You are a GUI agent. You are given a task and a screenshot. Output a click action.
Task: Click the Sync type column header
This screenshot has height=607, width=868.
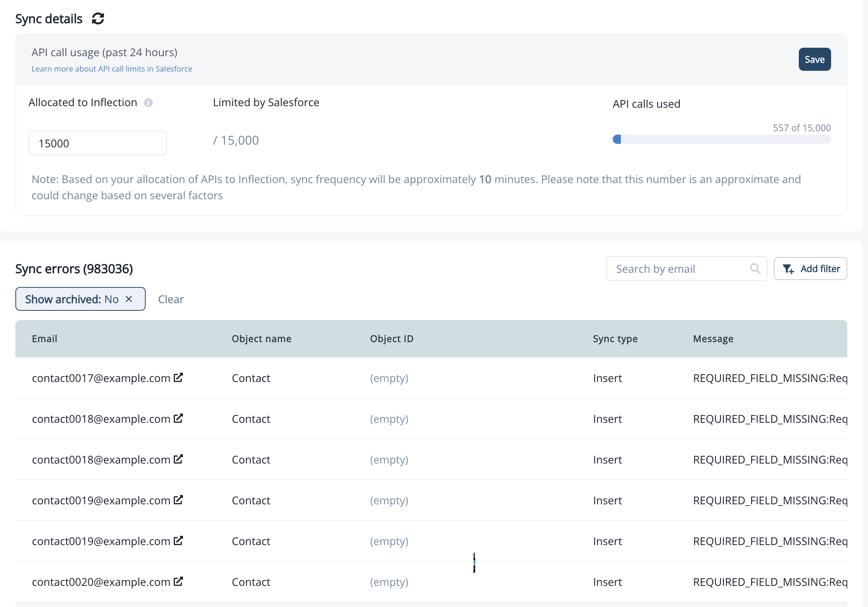615,339
